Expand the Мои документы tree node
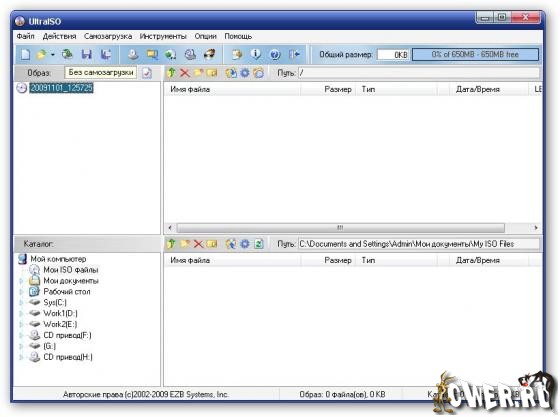Image resolution: width=560 pixels, height=417 pixels. (21, 281)
